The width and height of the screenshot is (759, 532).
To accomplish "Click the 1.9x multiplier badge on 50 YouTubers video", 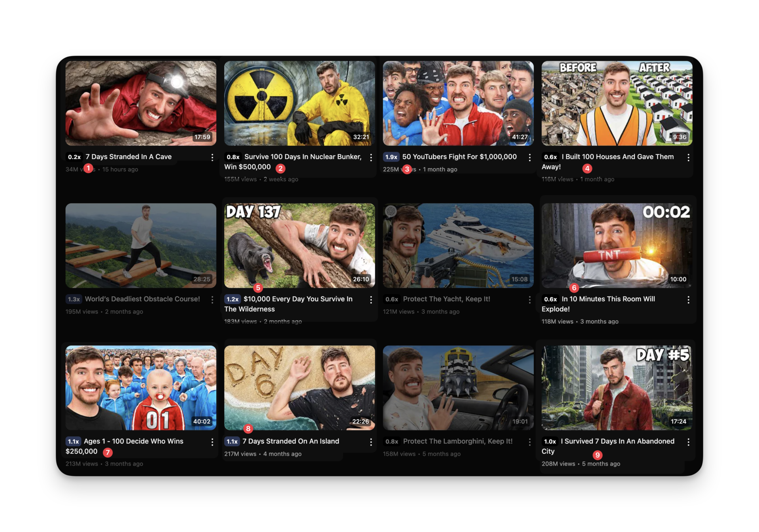I will click(391, 157).
